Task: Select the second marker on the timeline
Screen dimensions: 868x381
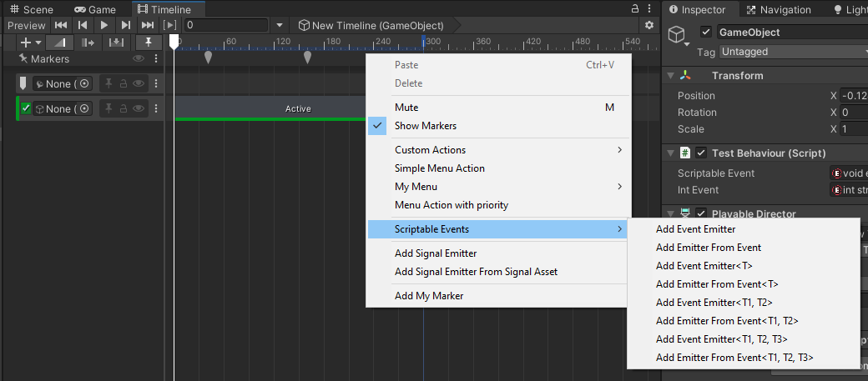Action: (307, 57)
